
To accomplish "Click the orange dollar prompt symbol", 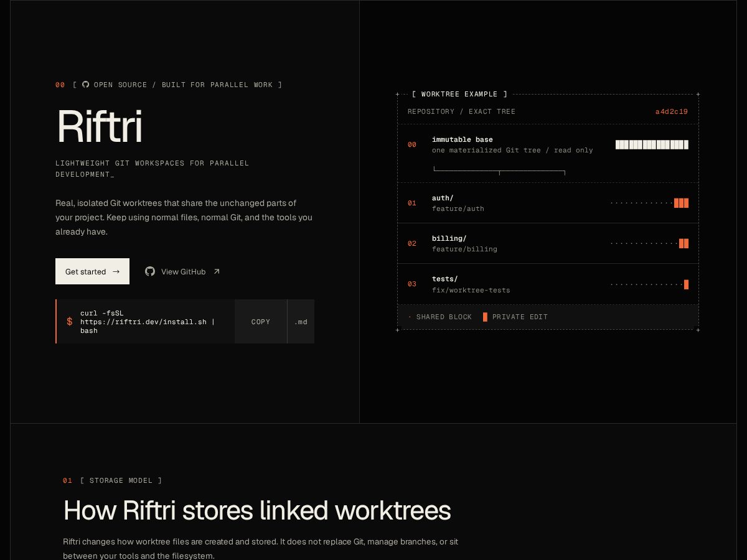I will pyautogui.click(x=70, y=322).
